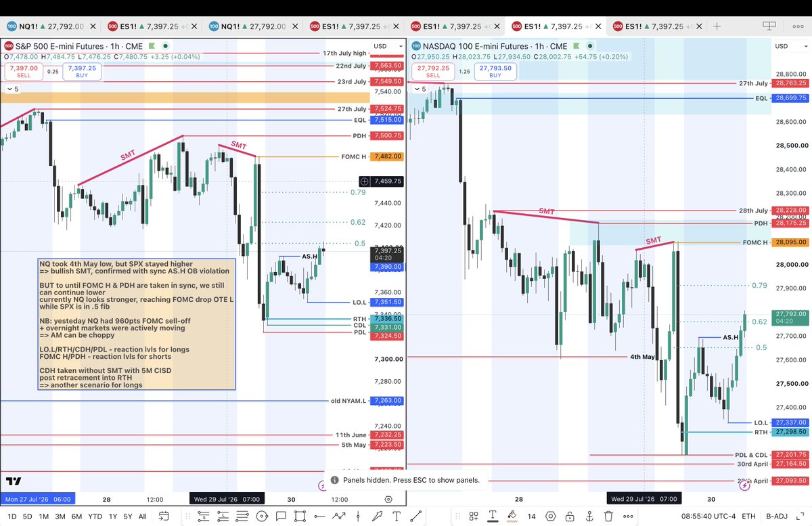Set time range to 1D
This screenshot has width=812, height=526.
12,516
